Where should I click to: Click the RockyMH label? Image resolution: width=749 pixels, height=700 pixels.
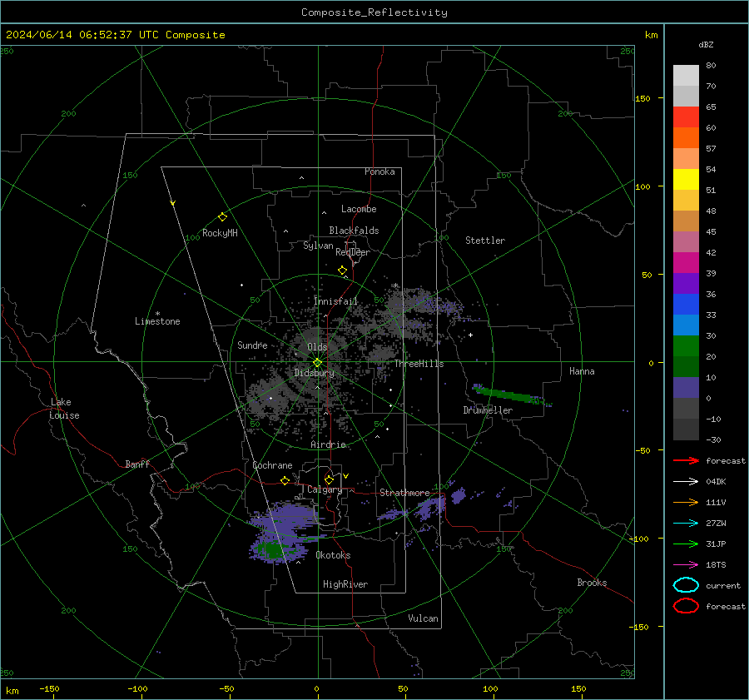(x=220, y=233)
